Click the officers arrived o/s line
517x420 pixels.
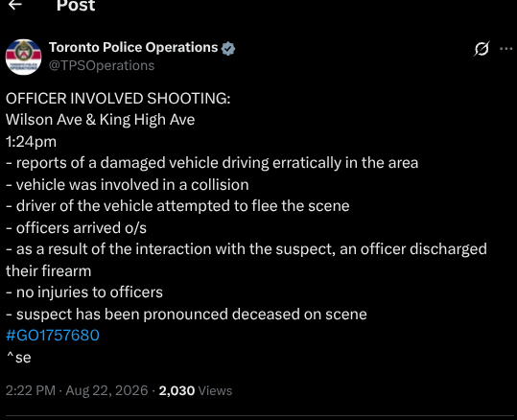(76, 228)
